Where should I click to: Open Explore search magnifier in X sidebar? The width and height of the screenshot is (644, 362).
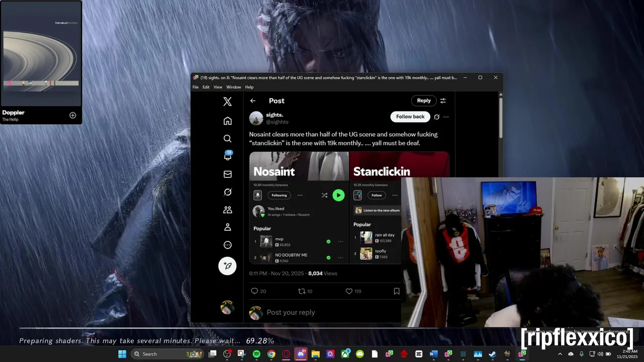227,138
